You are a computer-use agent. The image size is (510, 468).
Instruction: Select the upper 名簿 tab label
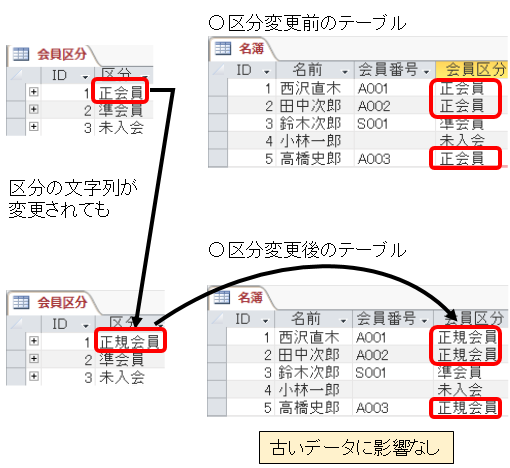251,49
